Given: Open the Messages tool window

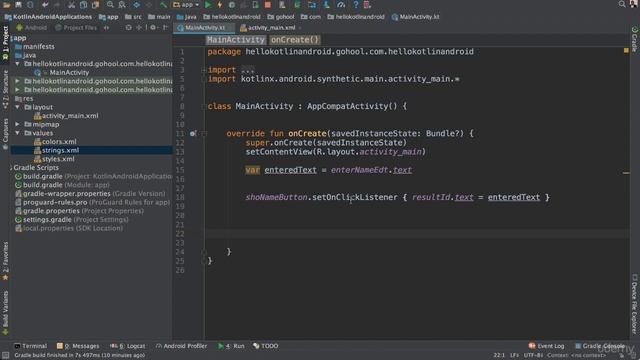Looking at the screenshot, I should pyautogui.click(x=78, y=346).
